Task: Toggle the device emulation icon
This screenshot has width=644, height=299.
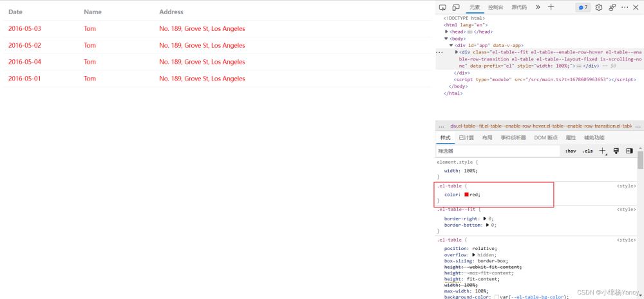Action: (x=456, y=7)
